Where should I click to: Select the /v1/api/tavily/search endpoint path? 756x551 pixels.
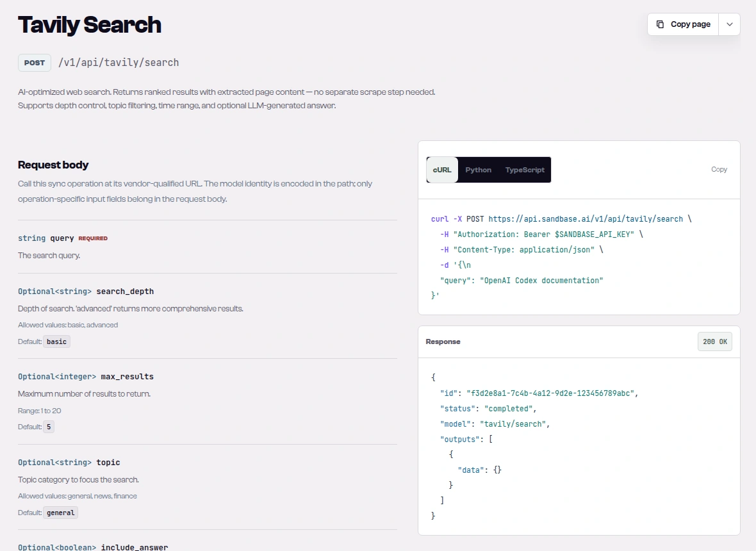coord(119,63)
